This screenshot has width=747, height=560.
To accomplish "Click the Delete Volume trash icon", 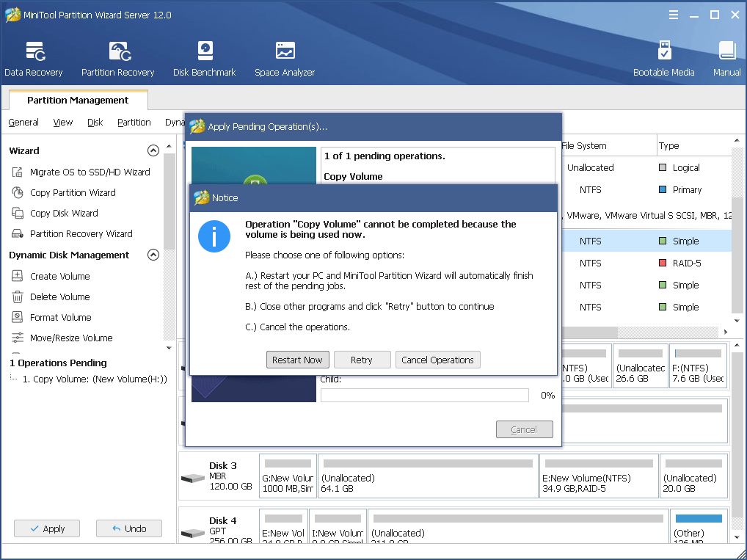I will [18, 297].
